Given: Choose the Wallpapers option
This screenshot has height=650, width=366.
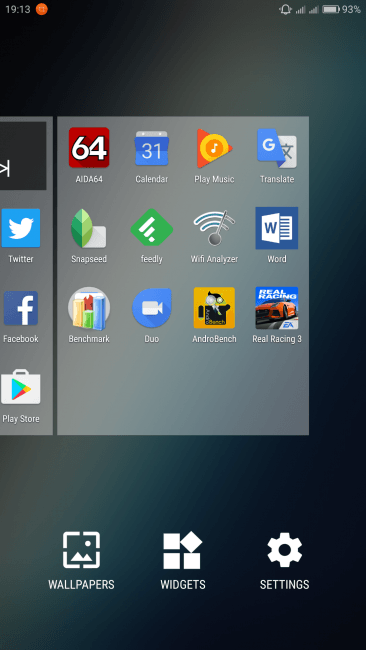Looking at the screenshot, I should click(81, 561).
